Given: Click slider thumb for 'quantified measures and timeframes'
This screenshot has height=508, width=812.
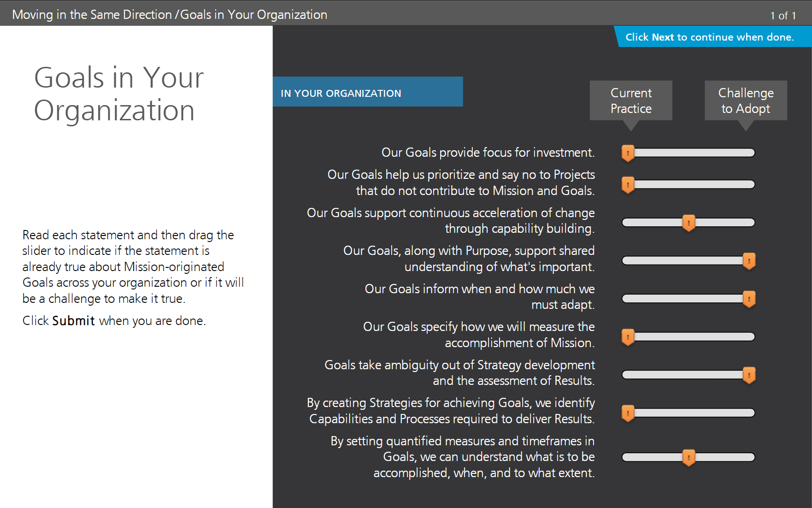Looking at the screenshot, I should click(x=688, y=458).
